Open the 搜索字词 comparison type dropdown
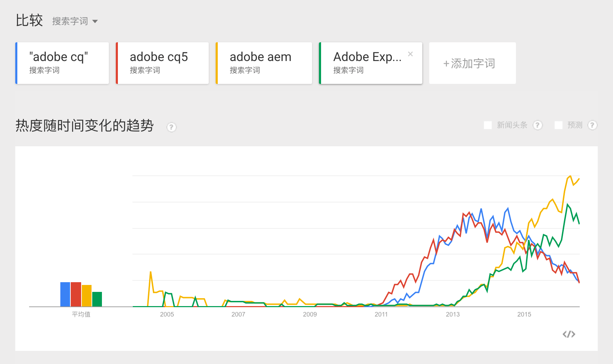This screenshot has height=364, width=613. tap(75, 21)
